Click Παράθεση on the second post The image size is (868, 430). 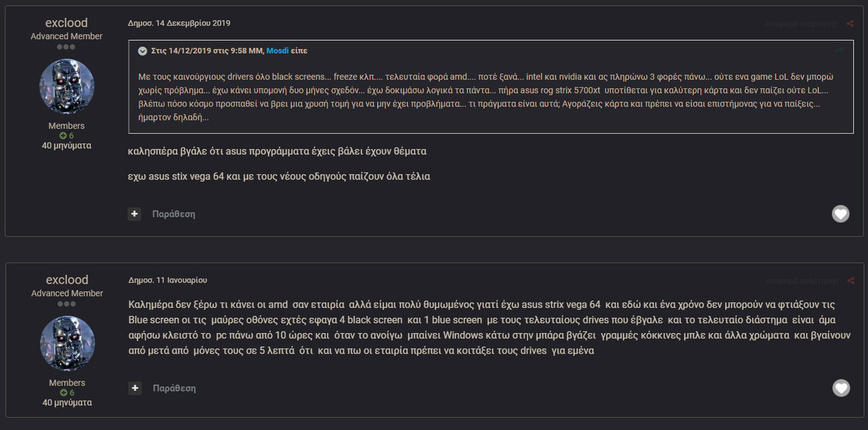174,388
